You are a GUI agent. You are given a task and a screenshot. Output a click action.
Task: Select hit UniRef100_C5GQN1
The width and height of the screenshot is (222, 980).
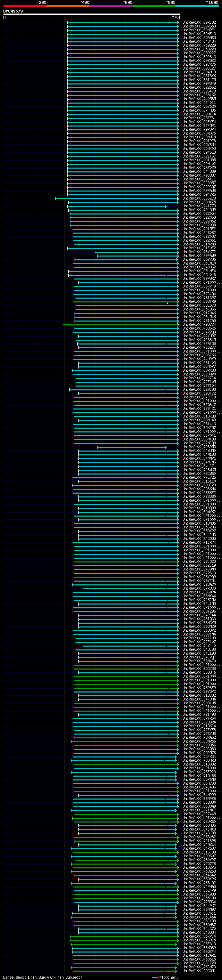point(199,971)
